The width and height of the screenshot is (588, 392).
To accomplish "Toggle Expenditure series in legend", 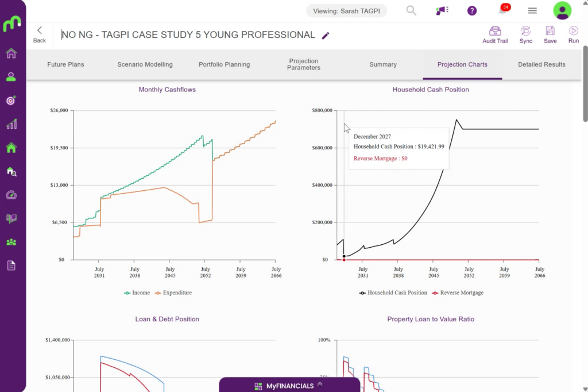I will click(x=173, y=293).
